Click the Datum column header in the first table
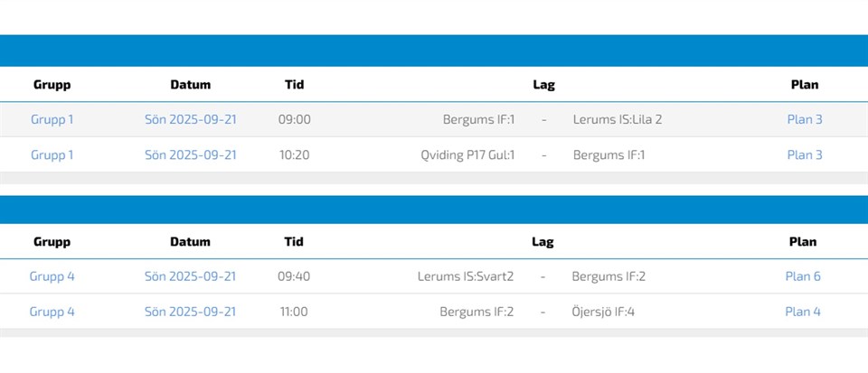 (191, 85)
